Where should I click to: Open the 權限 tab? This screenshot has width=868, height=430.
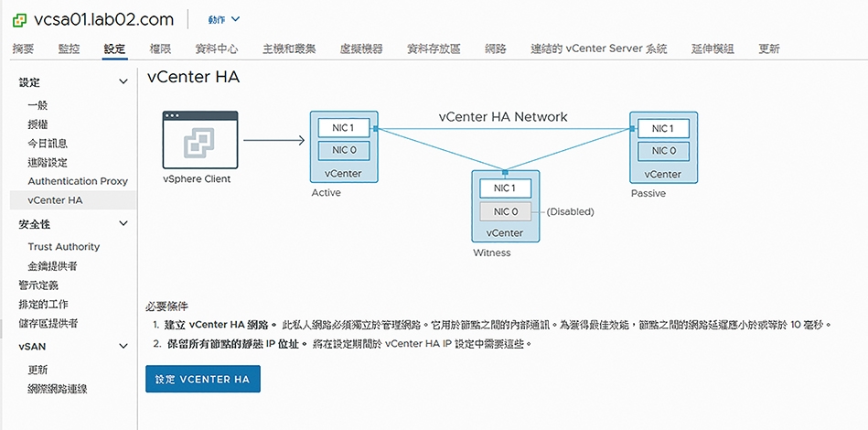tap(161, 48)
